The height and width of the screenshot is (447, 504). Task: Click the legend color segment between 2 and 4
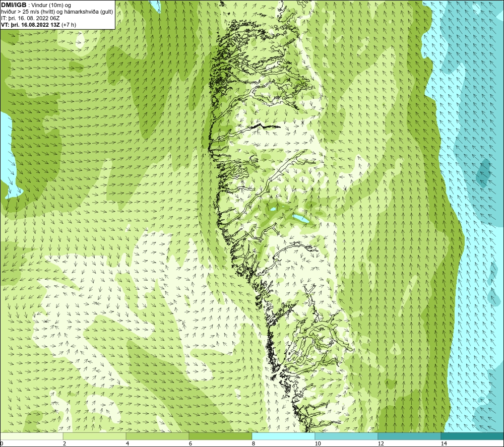coord(95,436)
